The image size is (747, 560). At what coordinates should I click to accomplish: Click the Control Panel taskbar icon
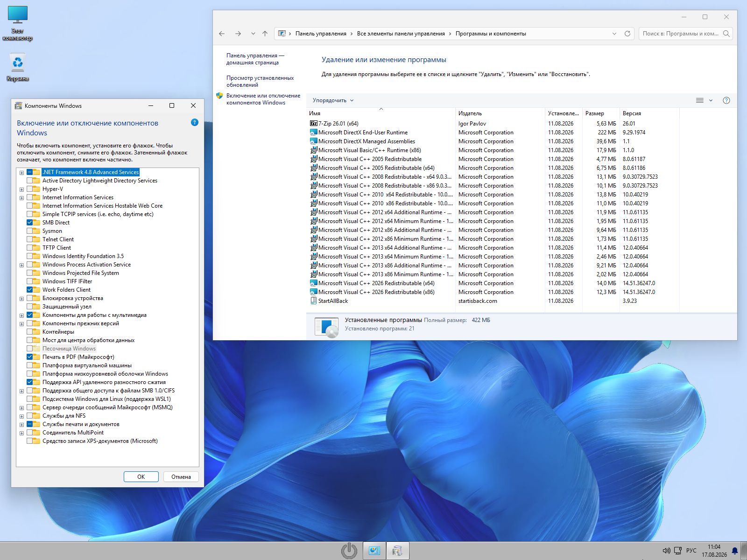pos(374,551)
